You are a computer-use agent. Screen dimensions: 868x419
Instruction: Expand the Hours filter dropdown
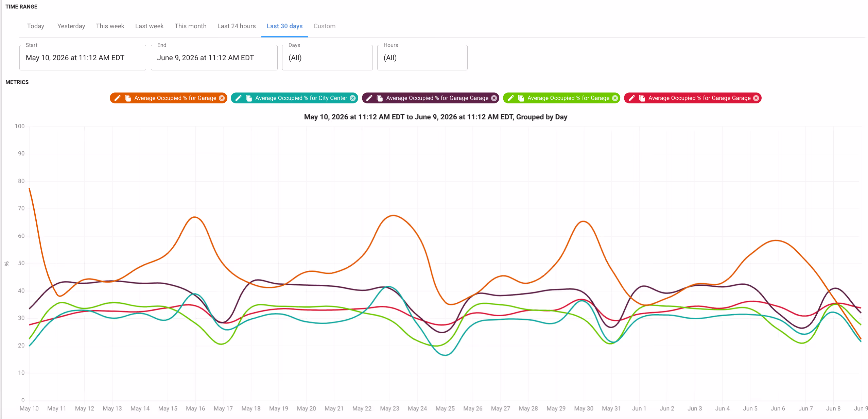(422, 58)
